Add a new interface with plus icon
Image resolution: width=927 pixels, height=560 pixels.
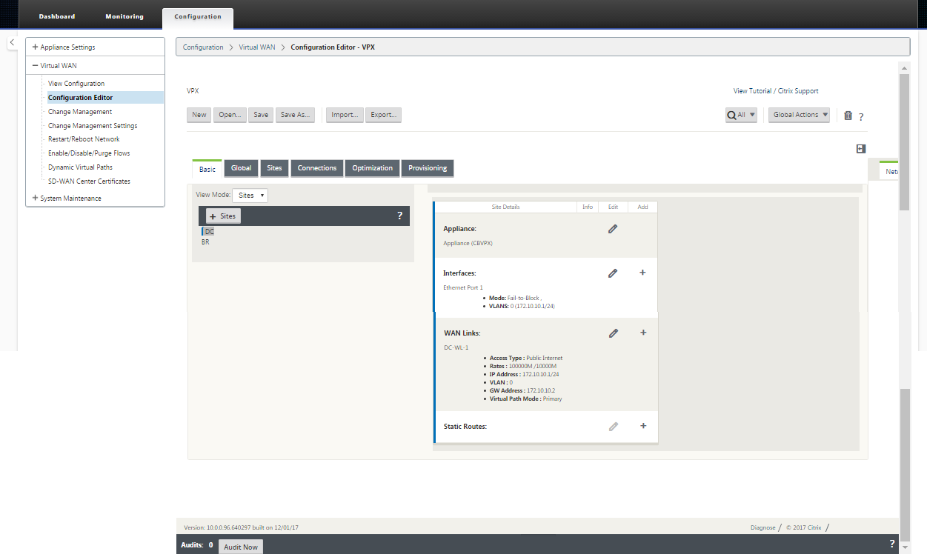point(642,273)
